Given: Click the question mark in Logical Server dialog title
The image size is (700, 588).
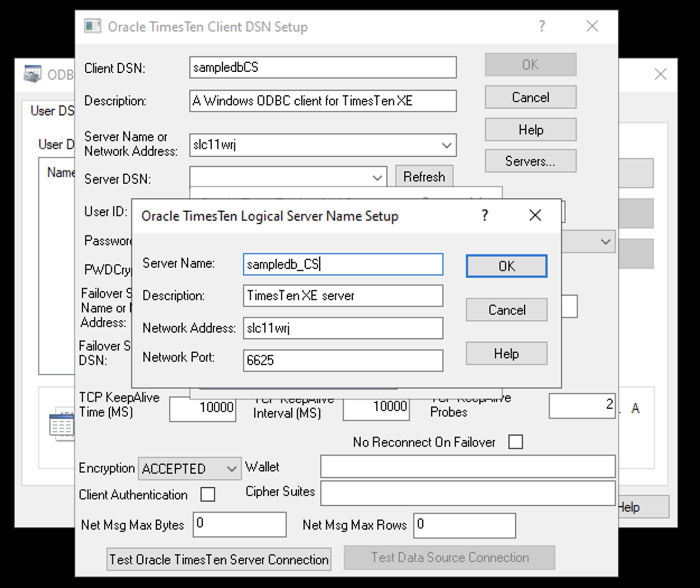Looking at the screenshot, I should click(485, 216).
